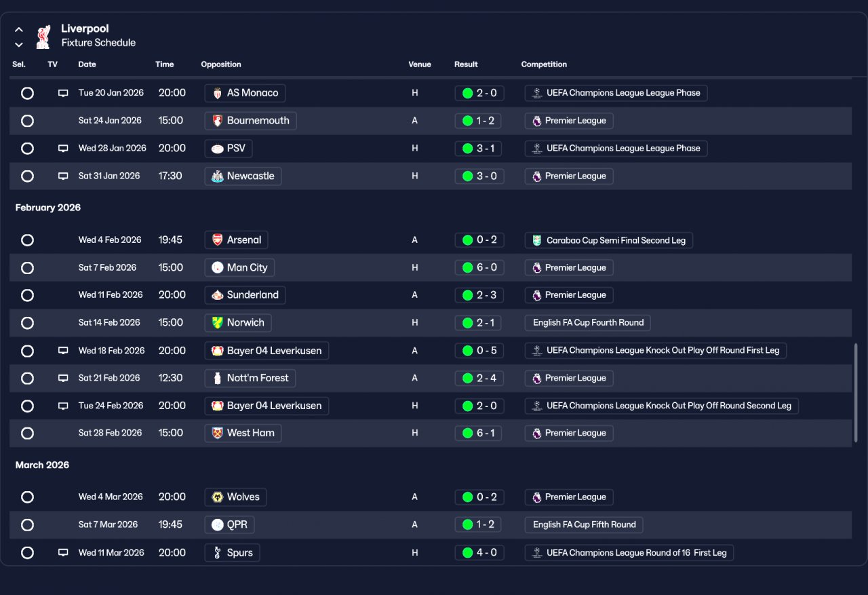Click the Wolves club crest

(x=217, y=497)
